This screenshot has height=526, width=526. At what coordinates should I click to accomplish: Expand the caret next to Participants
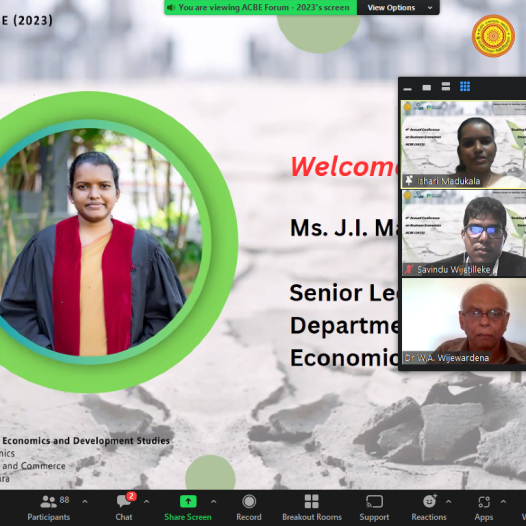pos(85,502)
